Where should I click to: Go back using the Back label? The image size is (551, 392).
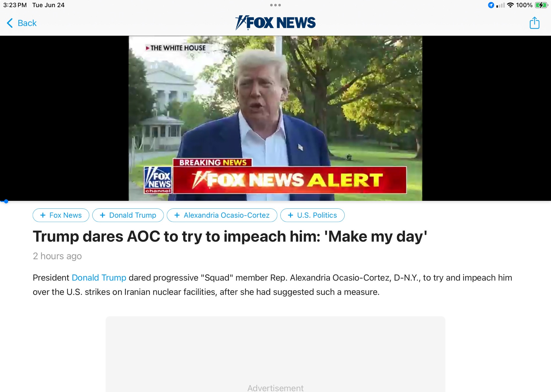click(27, 23)
